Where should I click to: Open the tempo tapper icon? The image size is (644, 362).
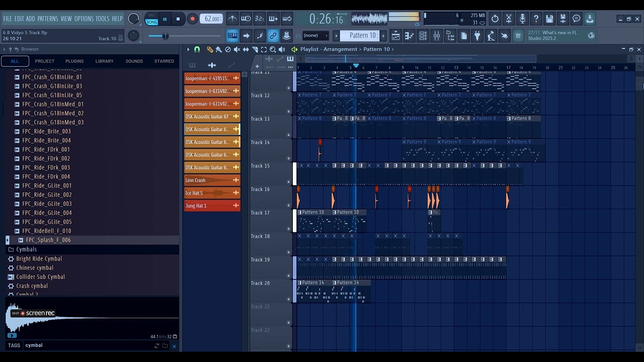[491, 36]
